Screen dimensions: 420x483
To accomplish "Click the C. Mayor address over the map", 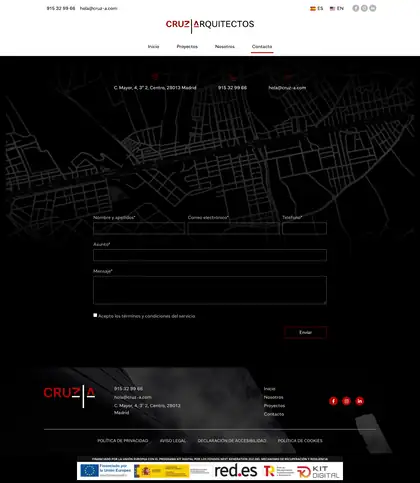I will [155, 88].
